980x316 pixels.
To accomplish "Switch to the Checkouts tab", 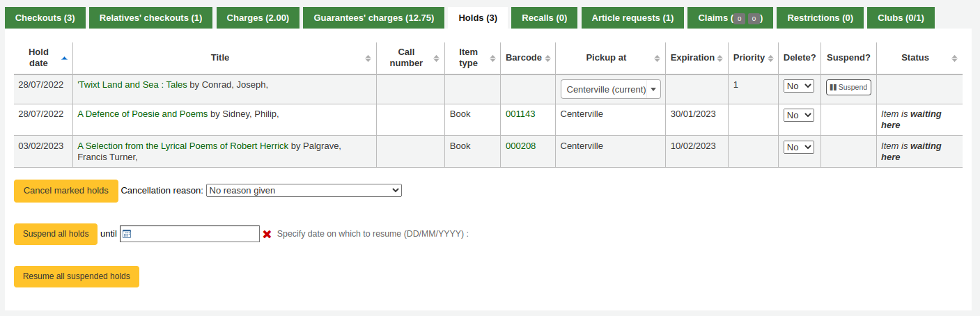I will tap(45, 18).
